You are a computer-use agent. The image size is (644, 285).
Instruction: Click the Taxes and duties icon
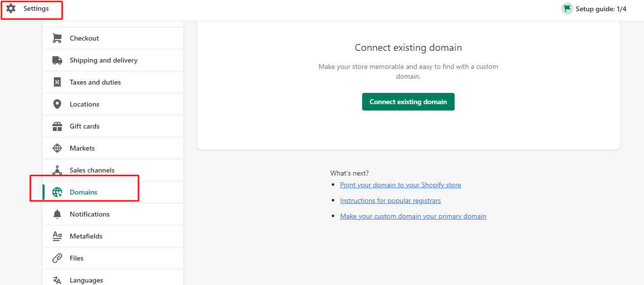57,82
